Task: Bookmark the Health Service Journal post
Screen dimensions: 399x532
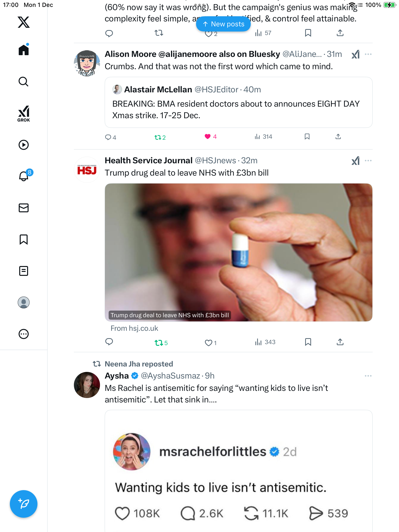Action: pos(308,342)
